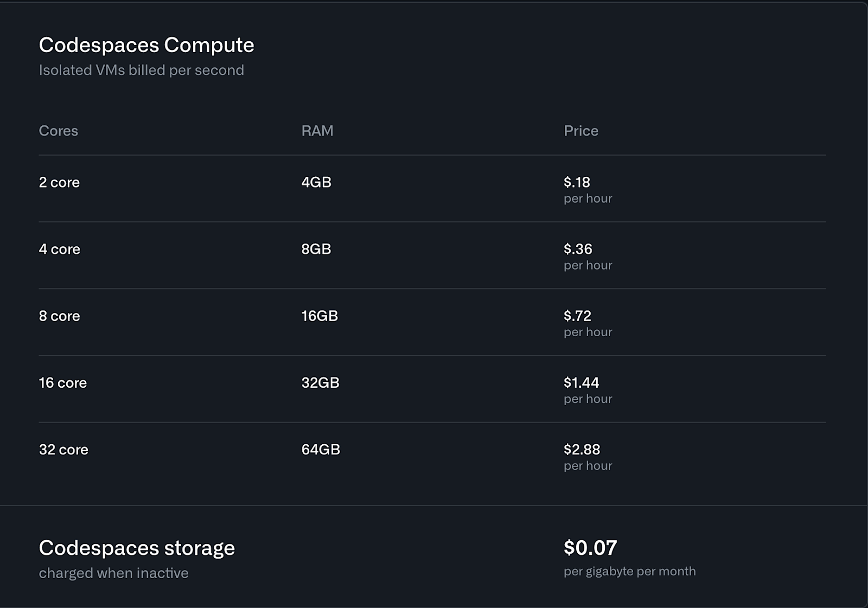Click the $1.44 price value
This screenshot has width=868, height=608.
581,382
